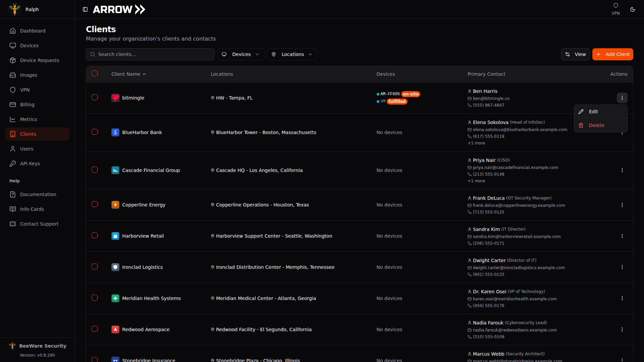Click the Locations column header
The width and height of the screenshot is (644, 362).
coord(222,74)
